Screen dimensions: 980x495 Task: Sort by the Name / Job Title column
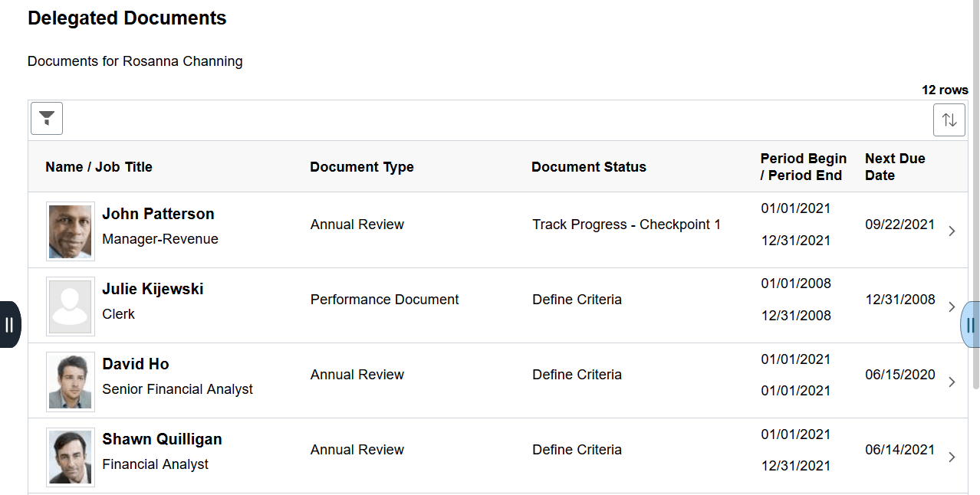[98, 166]
